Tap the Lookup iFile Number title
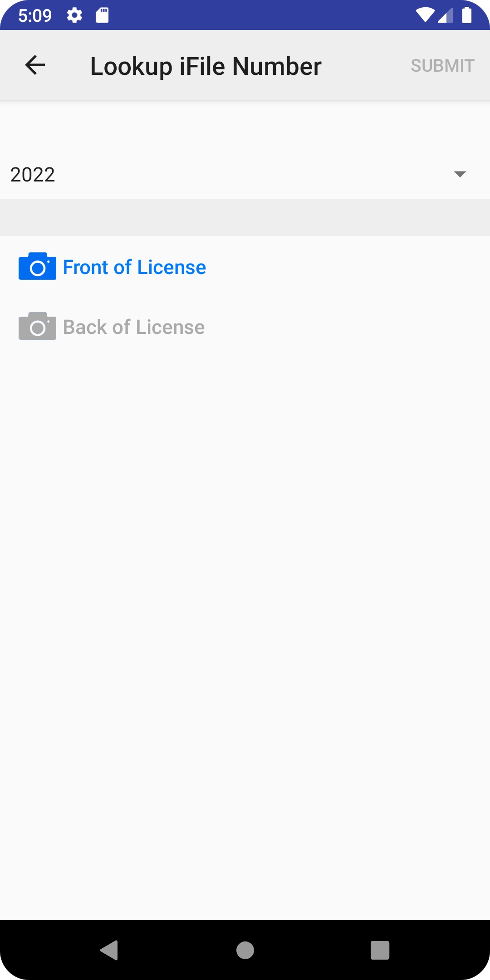 206,66
